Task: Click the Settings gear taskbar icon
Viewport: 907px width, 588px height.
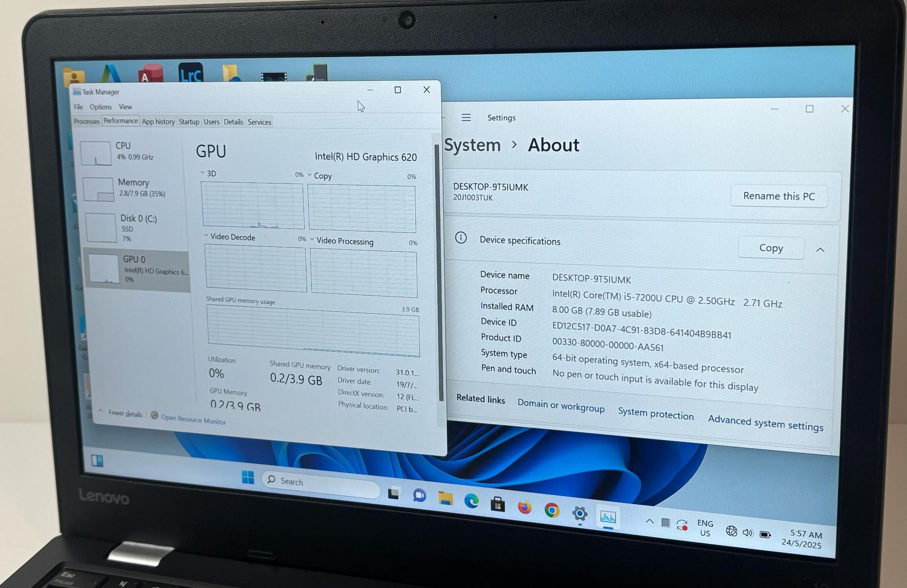Action: pyautogui.click(x=580, y=514)
